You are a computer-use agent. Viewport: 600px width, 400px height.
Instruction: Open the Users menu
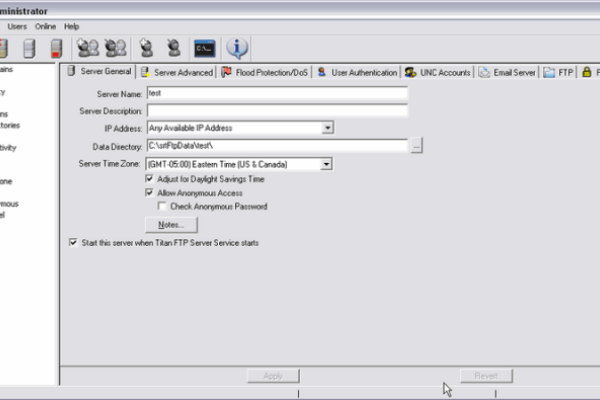tap(17, 26)
